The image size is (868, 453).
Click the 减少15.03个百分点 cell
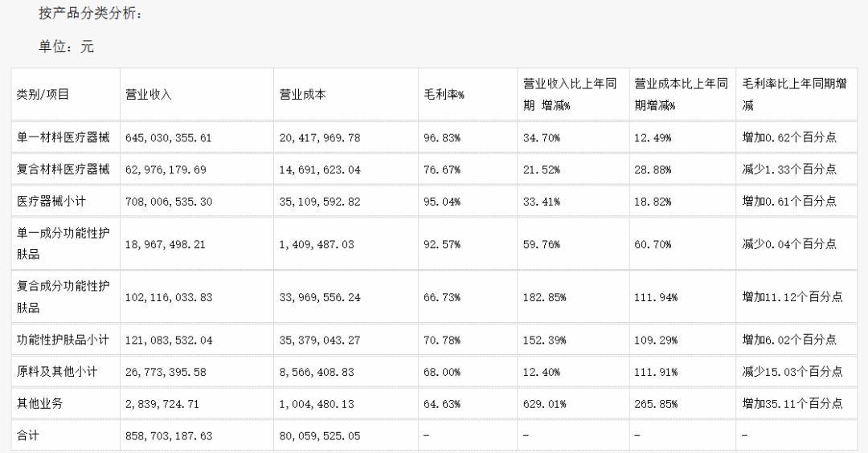coord(792,371)
